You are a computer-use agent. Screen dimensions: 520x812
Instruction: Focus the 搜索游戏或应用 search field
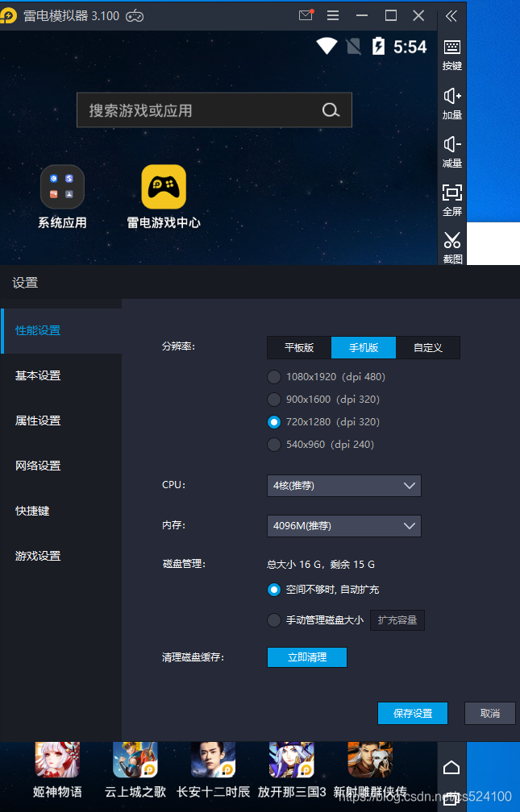pos(214,110)
